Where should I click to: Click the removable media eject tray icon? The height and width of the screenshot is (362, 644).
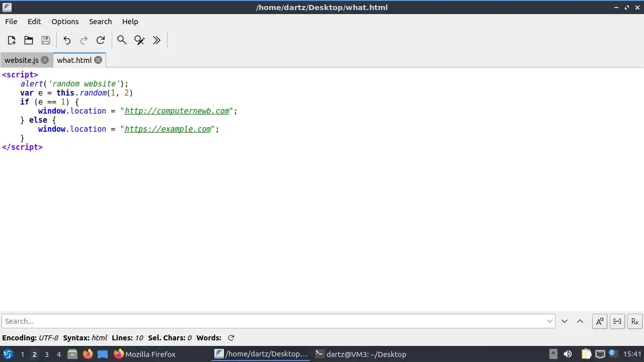click(x=553, y=354)
